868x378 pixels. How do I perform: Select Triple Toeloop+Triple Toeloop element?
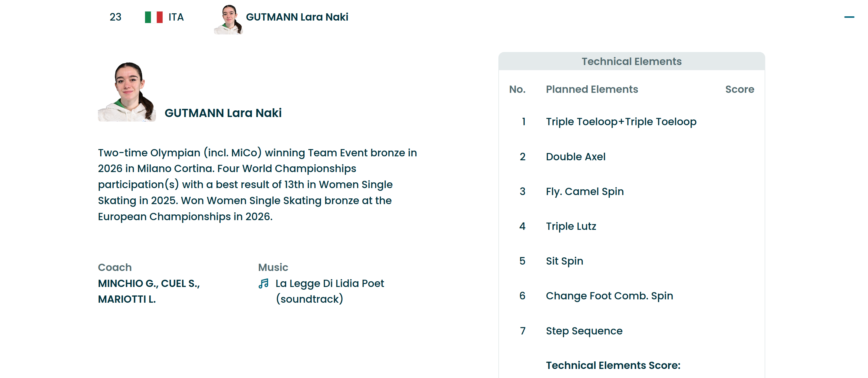click(621, 122)
